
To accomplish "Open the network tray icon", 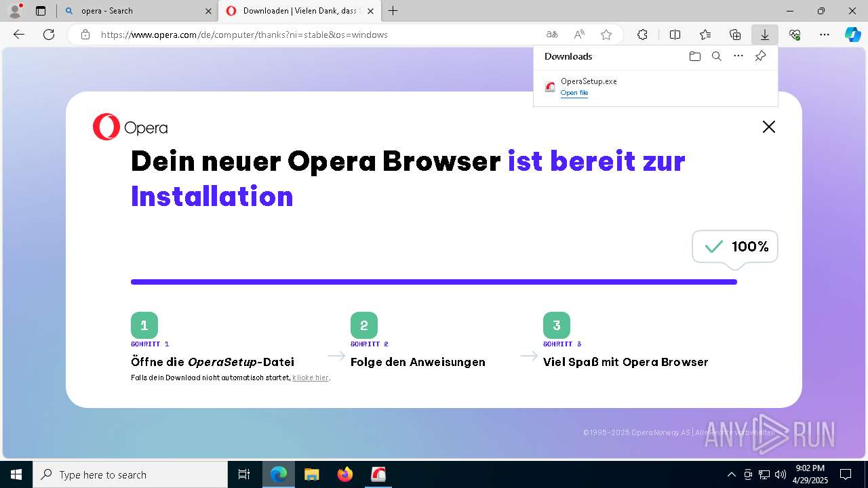I will 764,474.
